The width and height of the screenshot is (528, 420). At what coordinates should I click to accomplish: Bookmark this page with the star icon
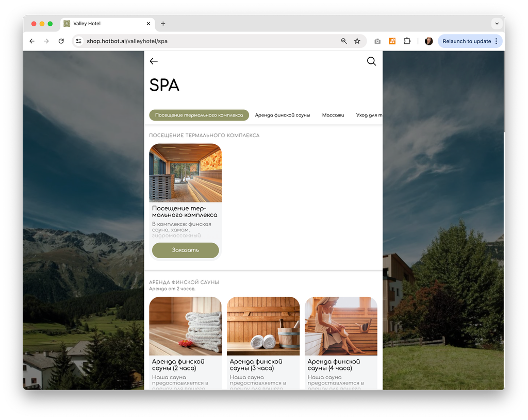pyautogui.click(x=357, y=41)
